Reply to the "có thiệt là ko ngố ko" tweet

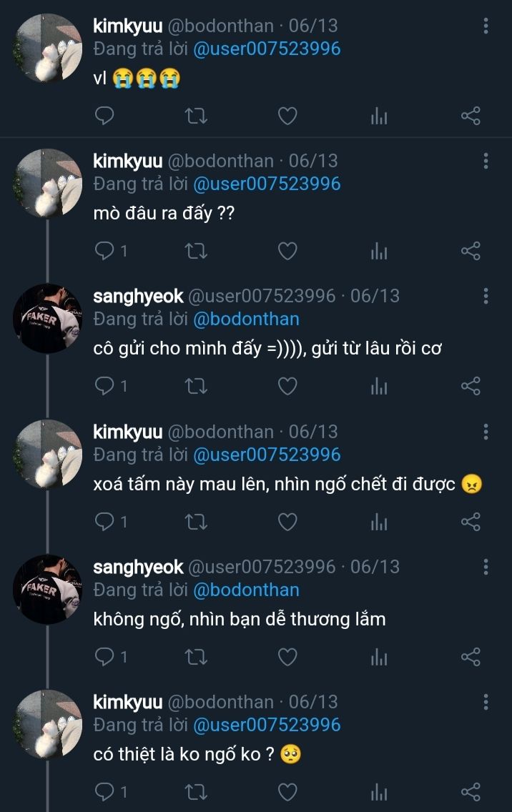coord(104,792)
